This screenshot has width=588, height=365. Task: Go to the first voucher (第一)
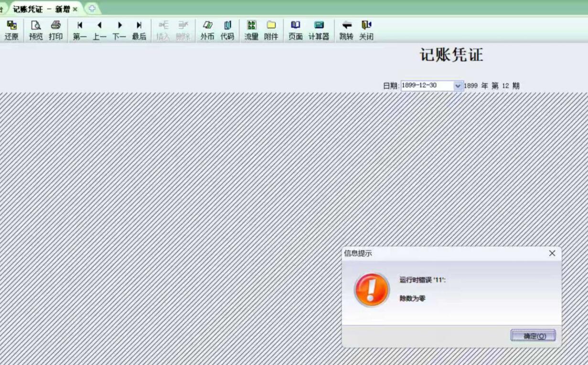pyautogui.click(x=80, y=30)
